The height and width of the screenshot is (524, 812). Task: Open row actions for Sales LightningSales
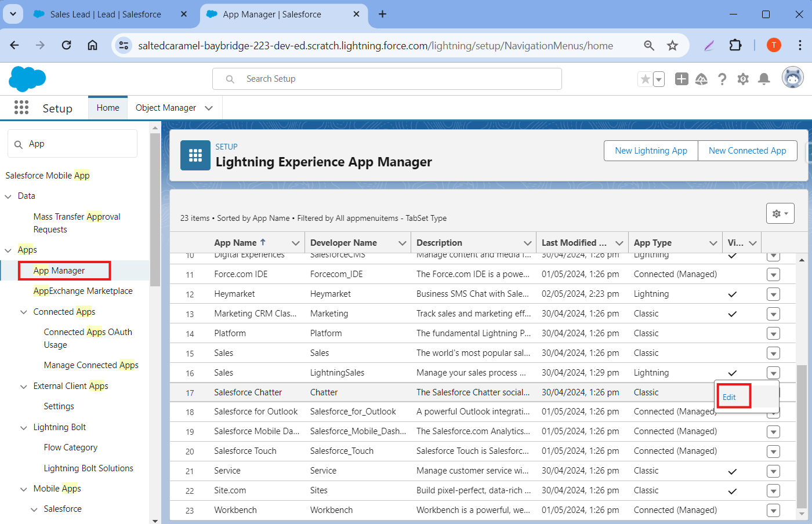[773, 373]
